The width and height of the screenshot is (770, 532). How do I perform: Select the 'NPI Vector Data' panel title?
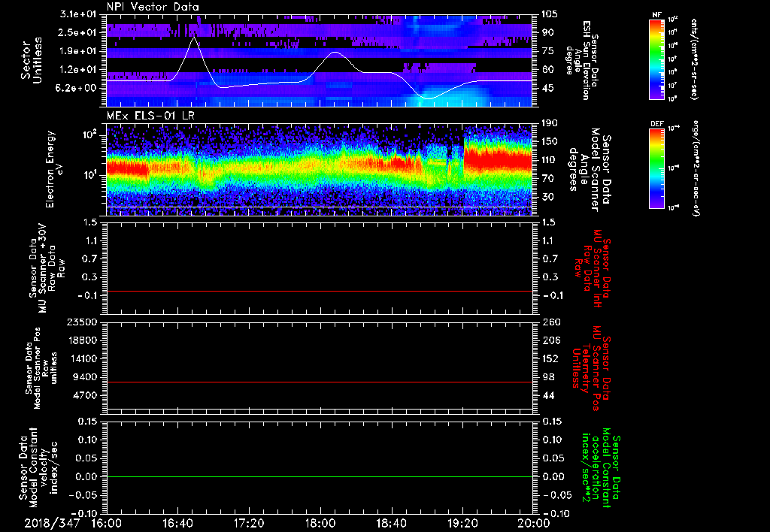(153, 7)
